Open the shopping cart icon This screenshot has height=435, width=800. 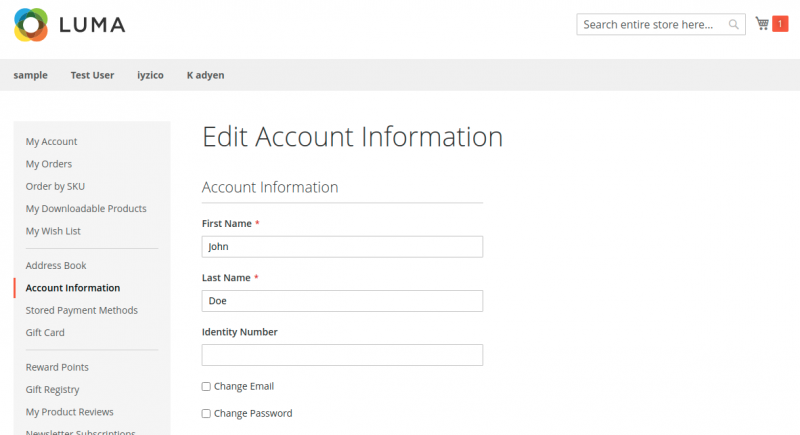(x=762, y=23)
